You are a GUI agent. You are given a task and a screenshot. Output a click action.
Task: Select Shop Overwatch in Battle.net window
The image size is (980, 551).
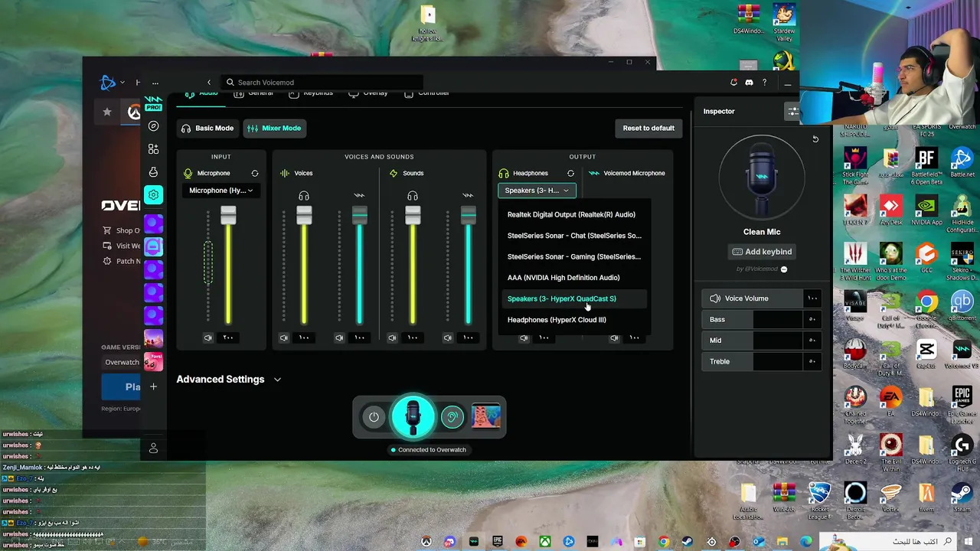pyautogui.click(x=122, y=230)
